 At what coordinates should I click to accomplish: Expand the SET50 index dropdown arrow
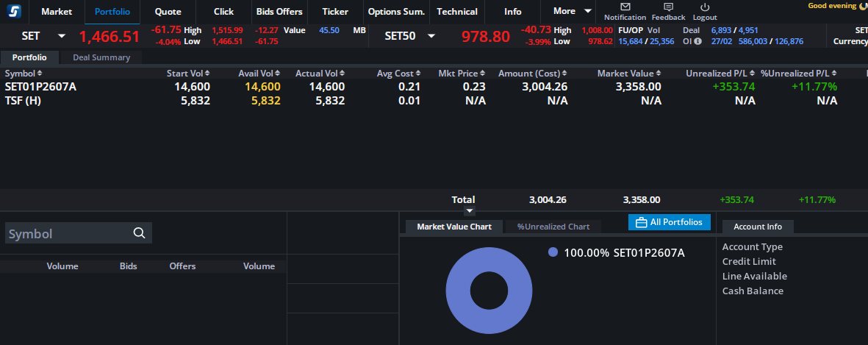[431, 37]
